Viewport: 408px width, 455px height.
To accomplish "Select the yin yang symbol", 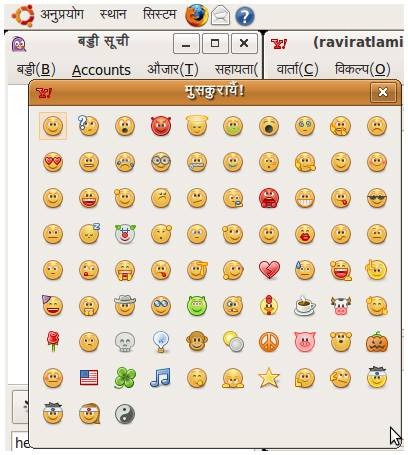I will (125, 414).
